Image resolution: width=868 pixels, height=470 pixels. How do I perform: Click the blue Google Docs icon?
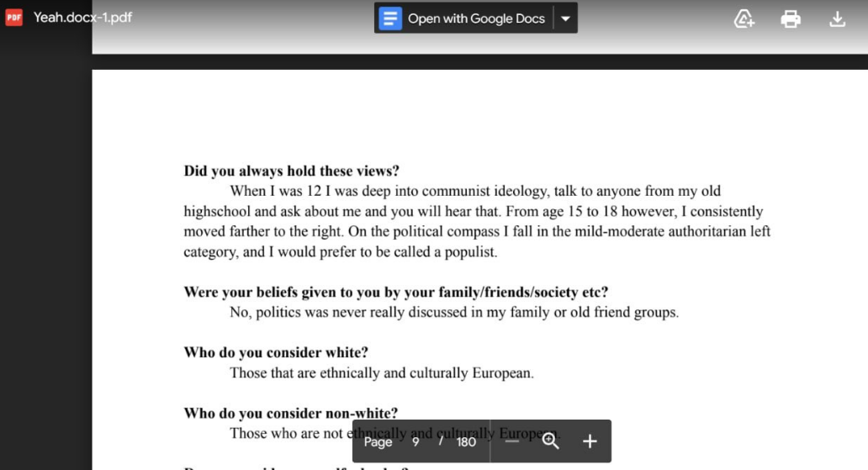(390, 18)
